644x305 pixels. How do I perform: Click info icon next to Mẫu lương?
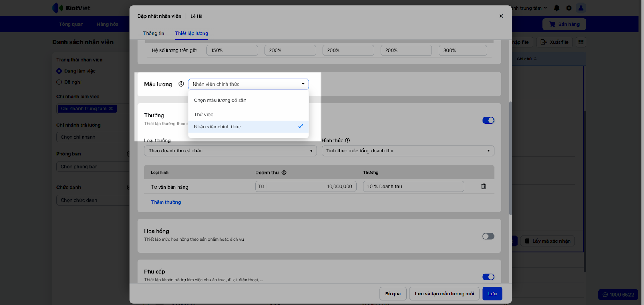coord(181,84)
